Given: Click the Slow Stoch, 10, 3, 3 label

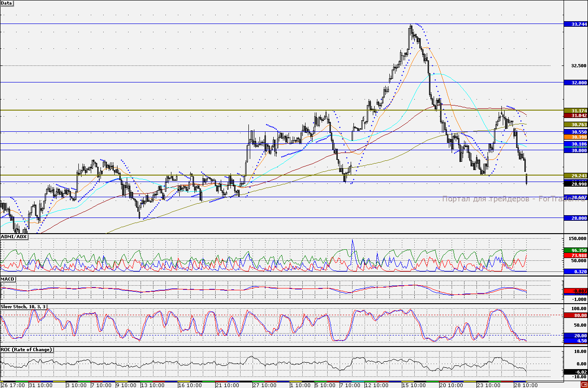Looking at the screenshot, I should (x=26, y=306).
